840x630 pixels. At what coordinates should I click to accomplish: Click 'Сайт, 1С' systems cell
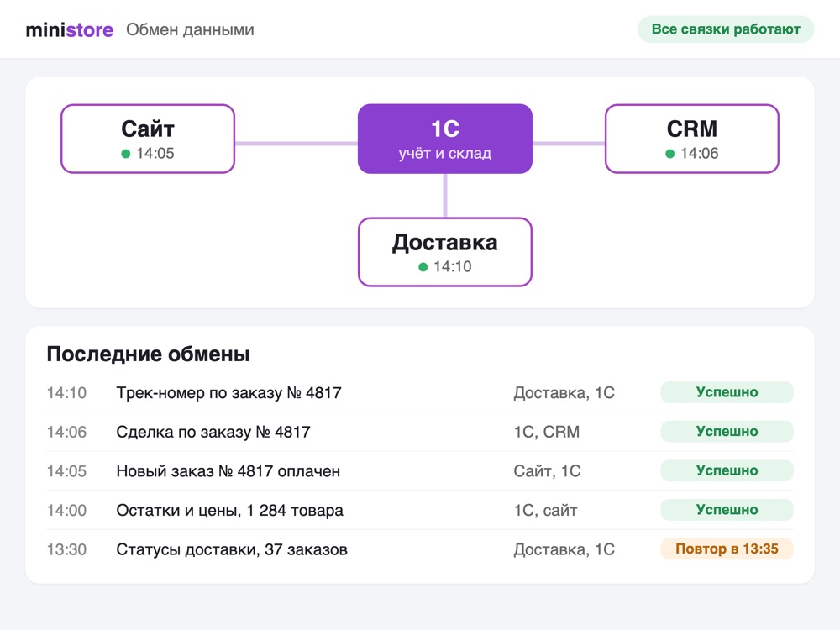coord(548,471)
